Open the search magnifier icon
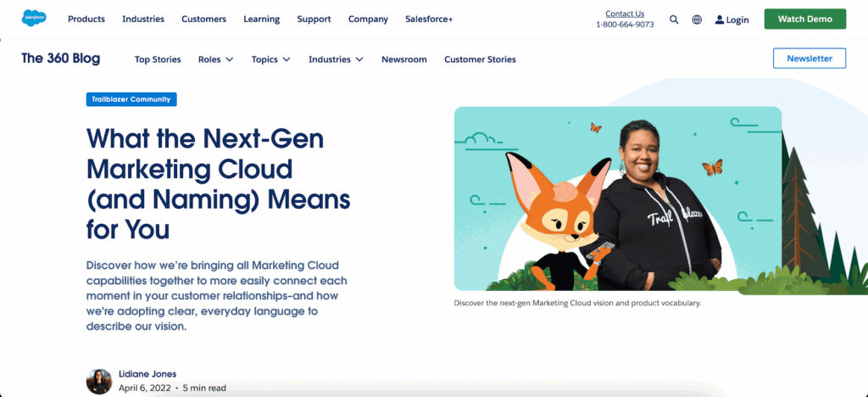Screen dimensions: 868x397 click(674, 20)
